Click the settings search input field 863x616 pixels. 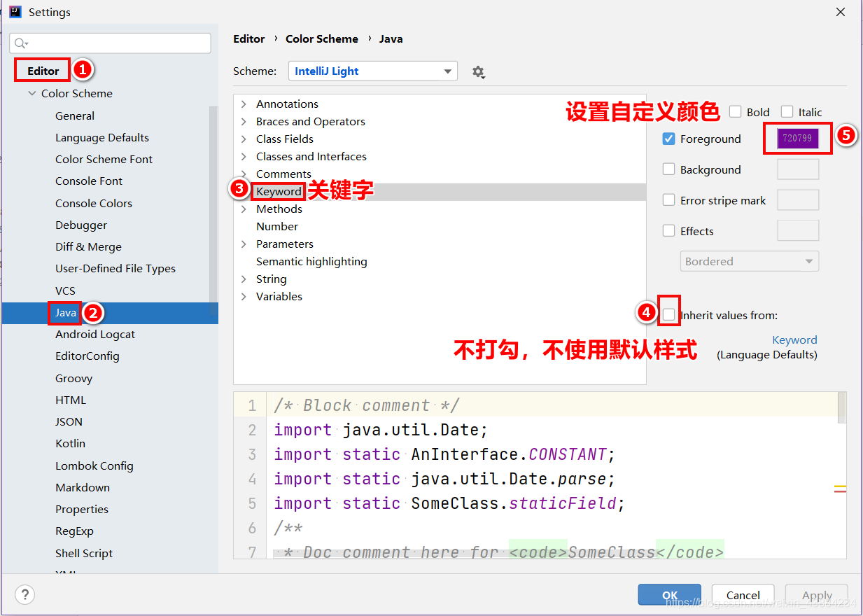[110, 43]
